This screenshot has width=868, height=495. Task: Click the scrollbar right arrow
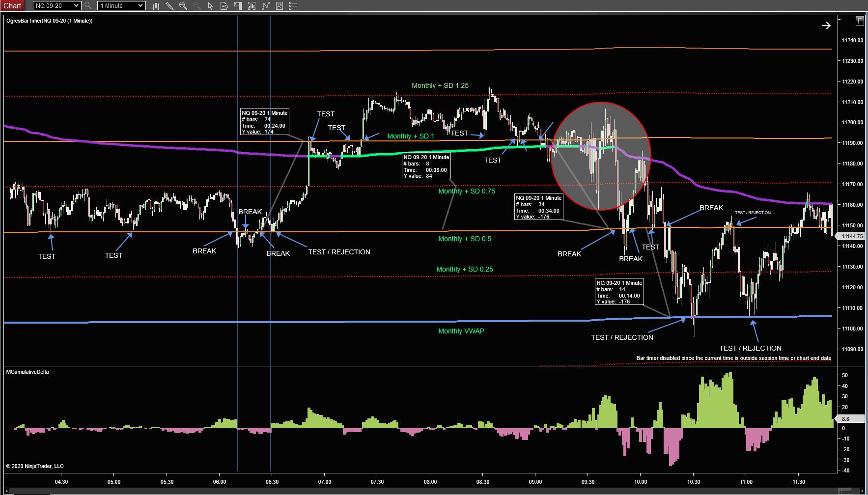click(x=863, y=491)
